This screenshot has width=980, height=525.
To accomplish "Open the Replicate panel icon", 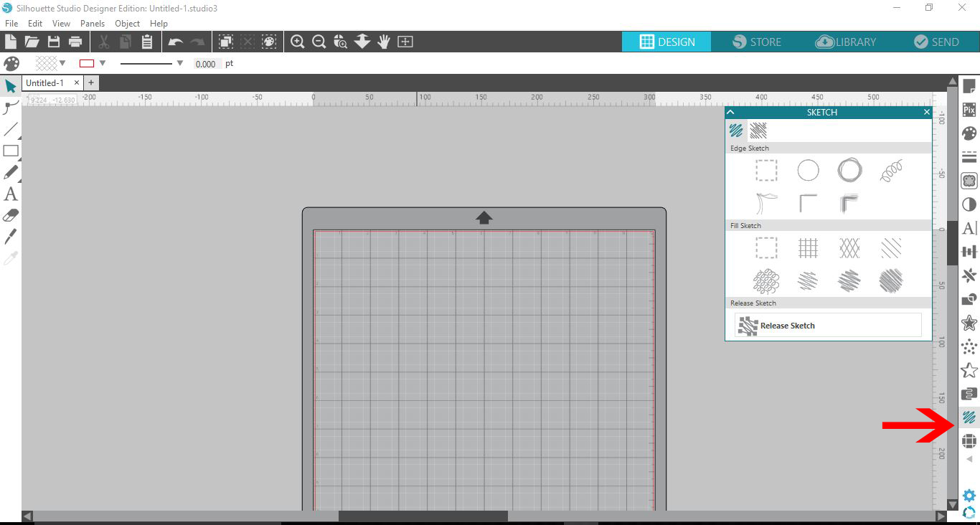I will click(x=969, y=275).
